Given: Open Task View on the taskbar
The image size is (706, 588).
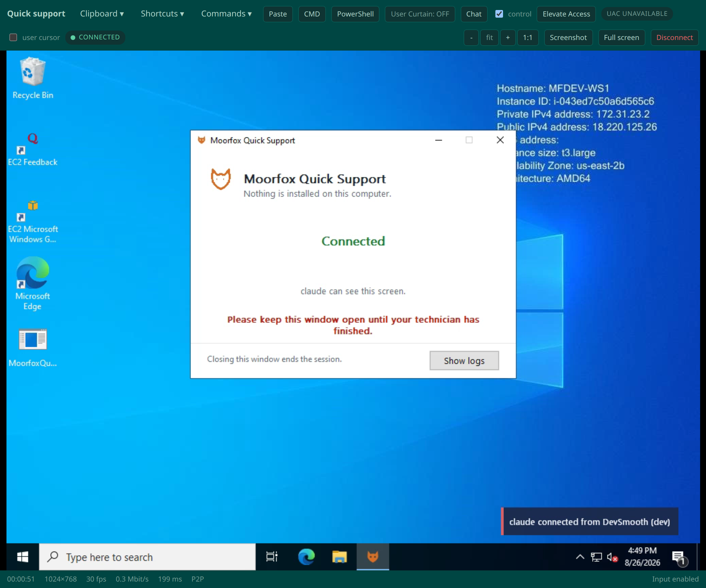Looking at the screenshot, I should pyautogui.click(x=272, y=557).
